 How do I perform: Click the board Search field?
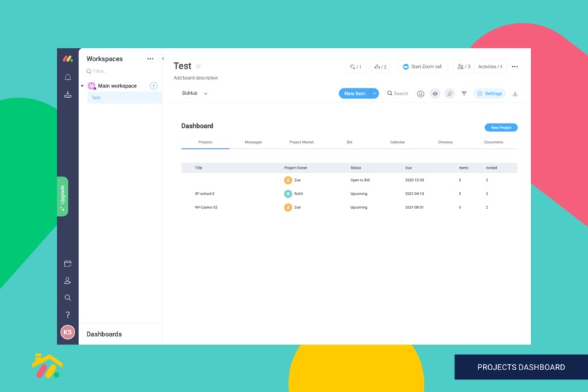coord(398,93)
